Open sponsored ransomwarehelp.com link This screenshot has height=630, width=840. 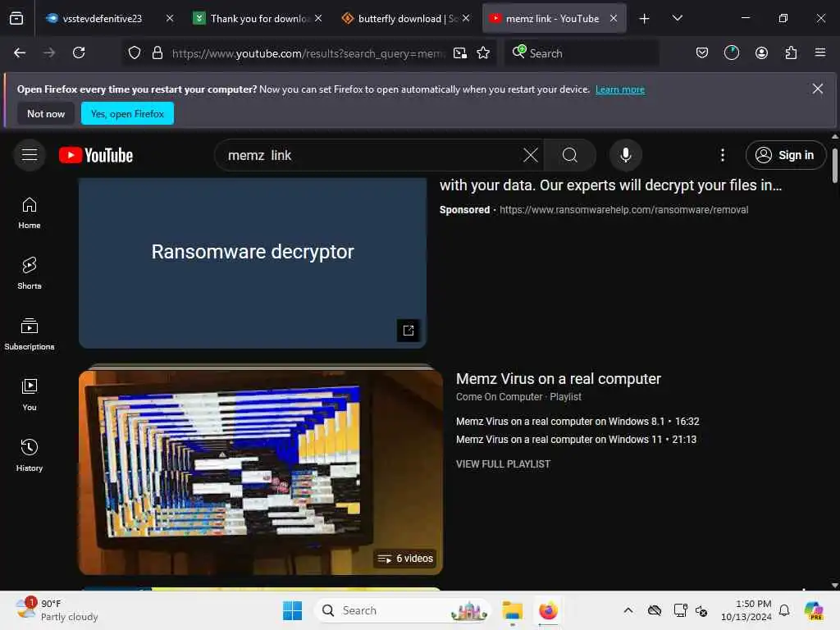point(623,210)
